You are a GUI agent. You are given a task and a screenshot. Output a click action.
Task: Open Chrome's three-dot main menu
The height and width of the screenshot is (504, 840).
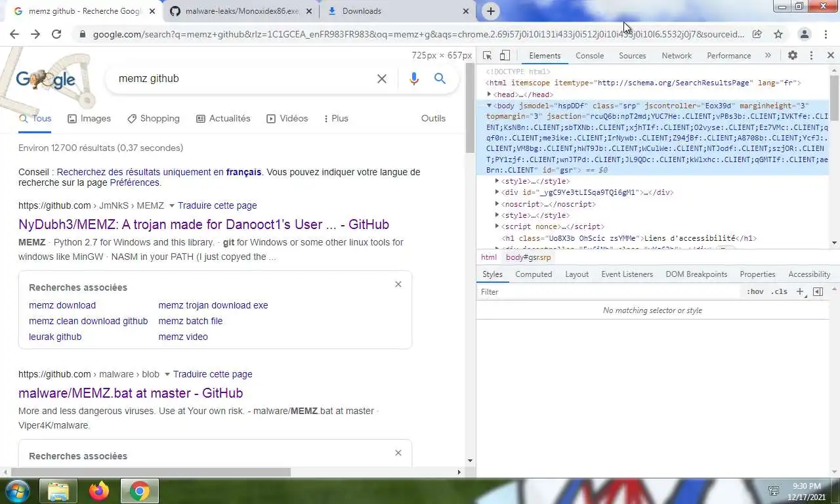(x=826, y=34)
